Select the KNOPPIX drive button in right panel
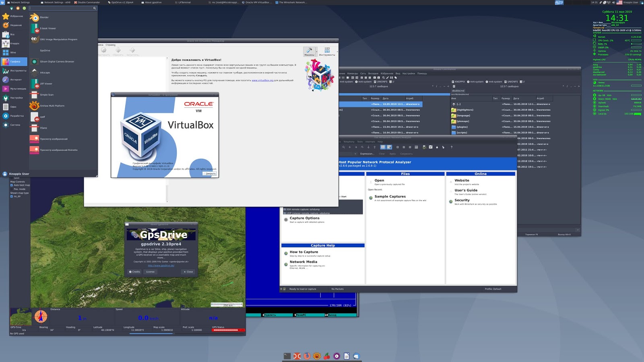The width and height of the screenshot is (644, 362). pyautogui.click(x=458, y=82)
